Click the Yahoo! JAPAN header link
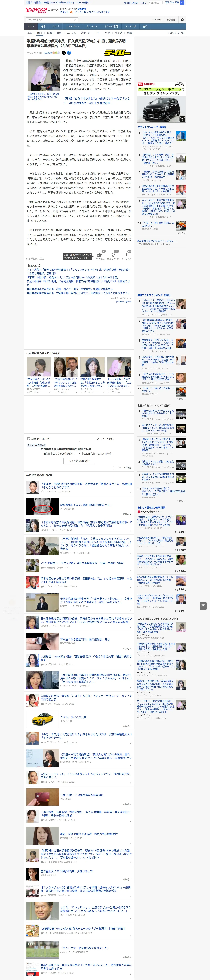The width and height of the screenshot is (210, 980). [x=131, y=3]
